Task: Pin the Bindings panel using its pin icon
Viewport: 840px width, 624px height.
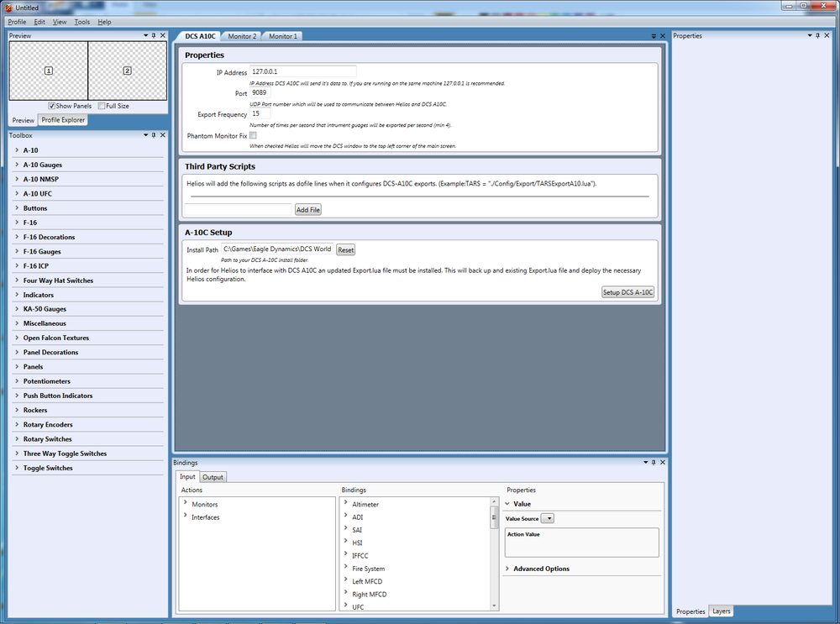Action: tap(654, 462)
